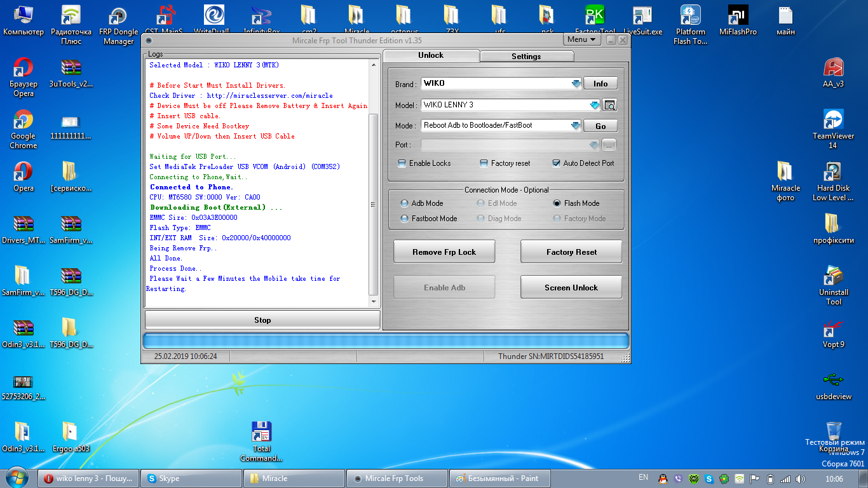The width and height of the screenshot is (868, 488).
Task: Tick the Enable Locks checkbox
Action: click(402, 163)
